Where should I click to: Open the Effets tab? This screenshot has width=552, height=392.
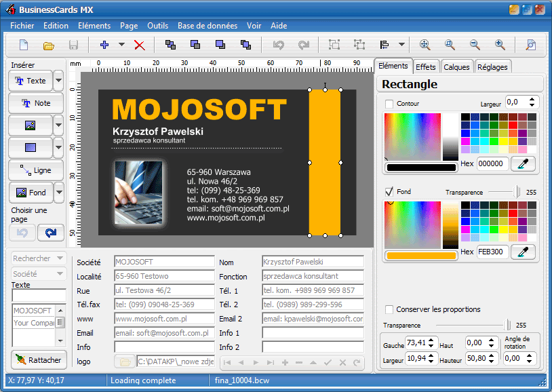click(427, 66)
